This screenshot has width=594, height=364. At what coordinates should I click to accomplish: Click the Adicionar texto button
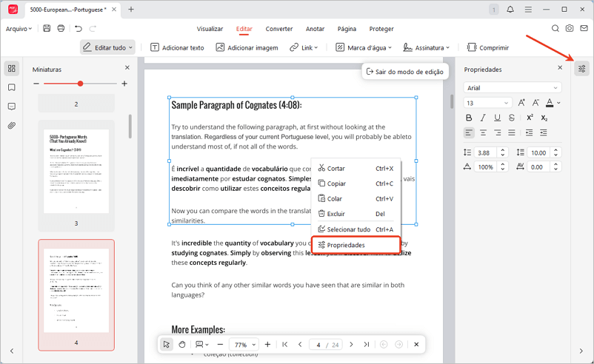[177, 47]
